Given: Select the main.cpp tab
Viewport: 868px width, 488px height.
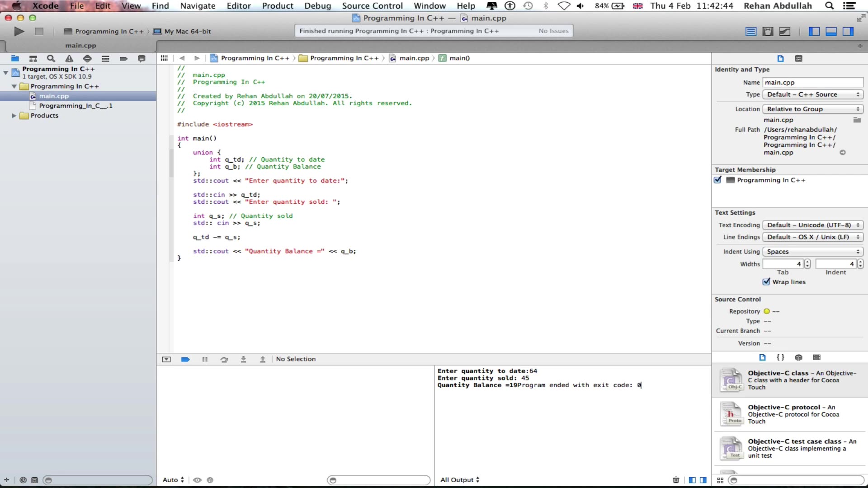Looking at the screenshot, I should (x=80, y=46).
